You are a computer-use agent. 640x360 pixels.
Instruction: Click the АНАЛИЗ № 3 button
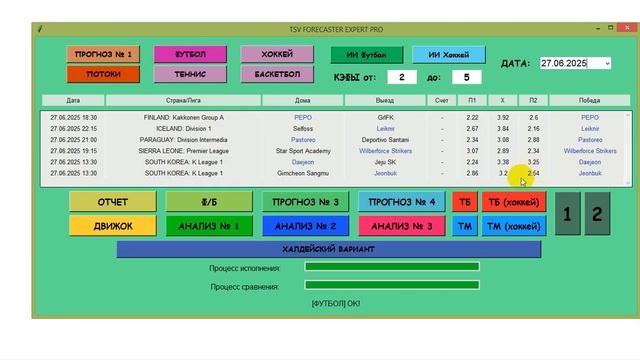402,226
